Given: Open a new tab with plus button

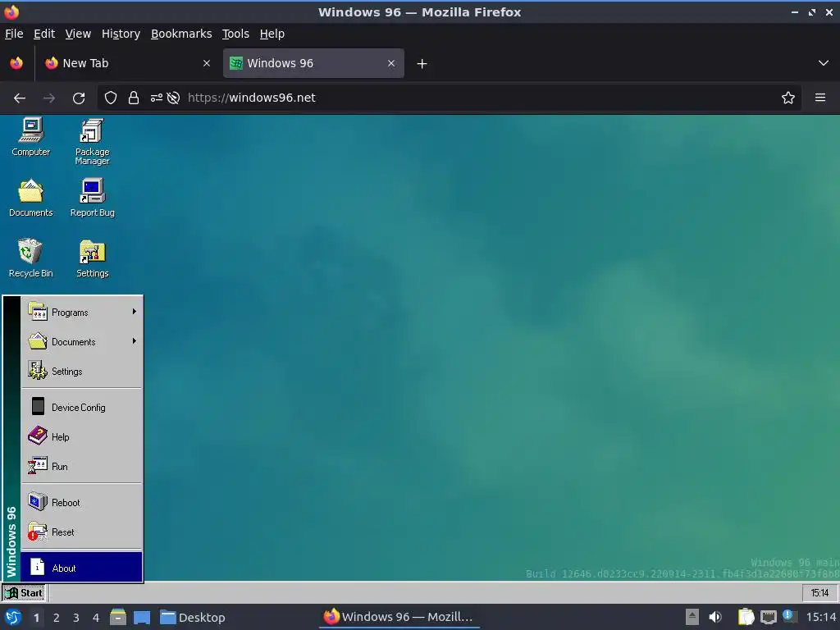Looking at the screenshot, I should [422, 64].
